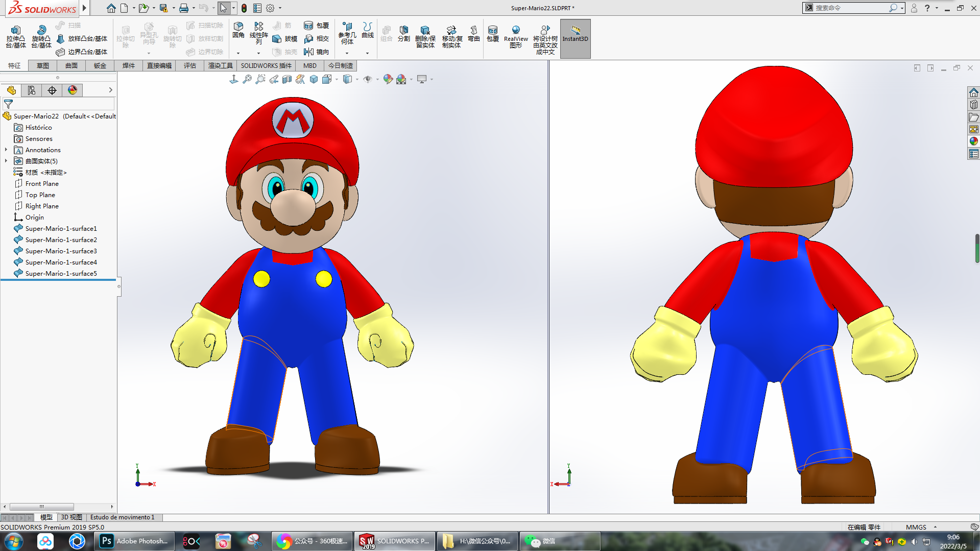Click the 将设计树由英文改成中文 macro button

(545, 40)
